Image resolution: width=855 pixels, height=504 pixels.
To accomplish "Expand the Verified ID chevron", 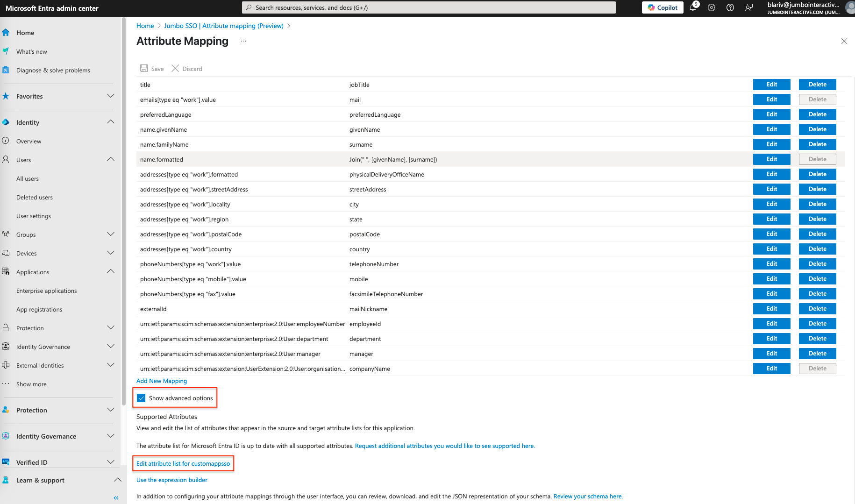I will (x=111, y=462).
